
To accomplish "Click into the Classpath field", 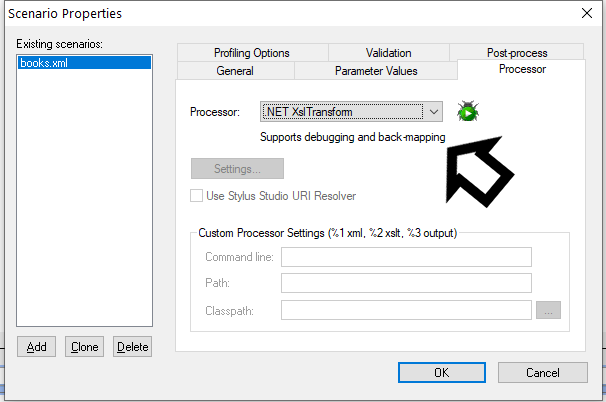I will tap(406, 310).
